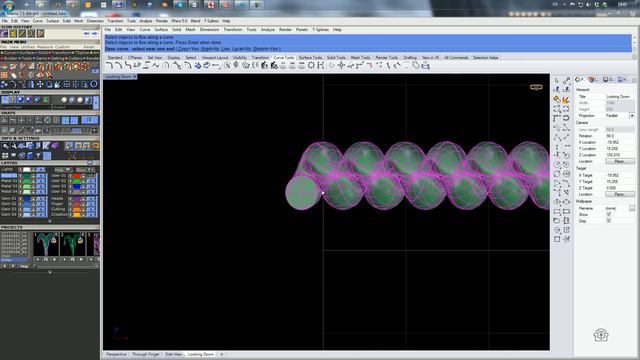Image resolution: width=640 pixels, height=360 pixels.
Task: Click Place button under Target location
Action: click(x=619, y=194)
